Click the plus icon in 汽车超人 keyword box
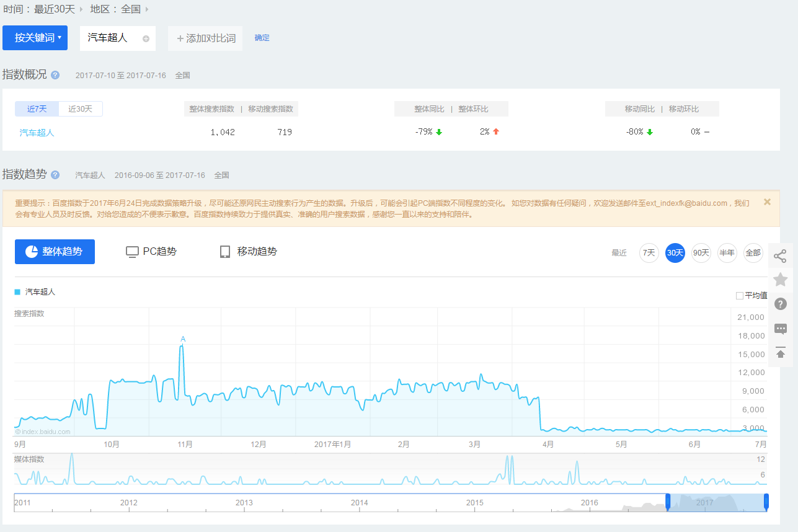This screenshot has height=532, width=798. (146, 38)
